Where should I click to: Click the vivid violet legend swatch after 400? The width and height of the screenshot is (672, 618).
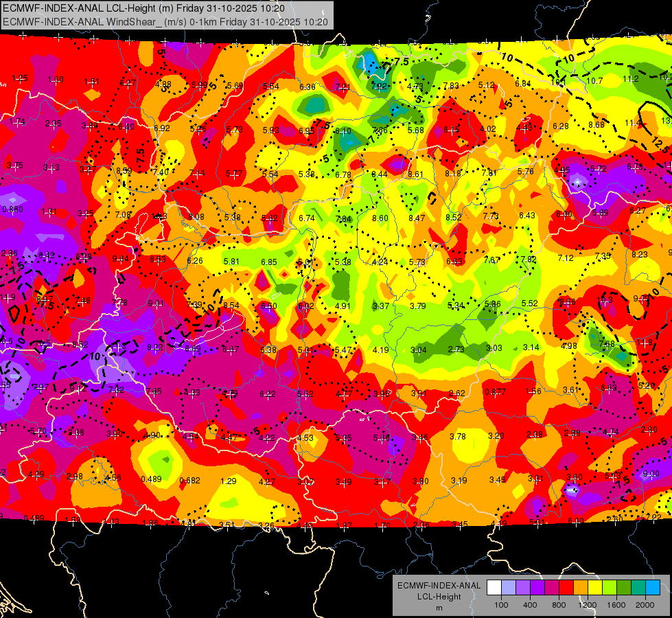[537, 588]
